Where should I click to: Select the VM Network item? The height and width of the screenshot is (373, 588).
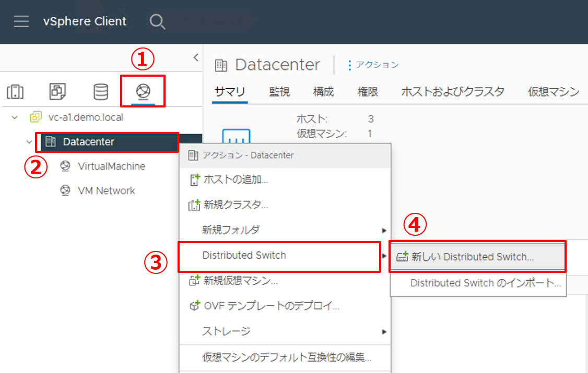tap(106, 191)
